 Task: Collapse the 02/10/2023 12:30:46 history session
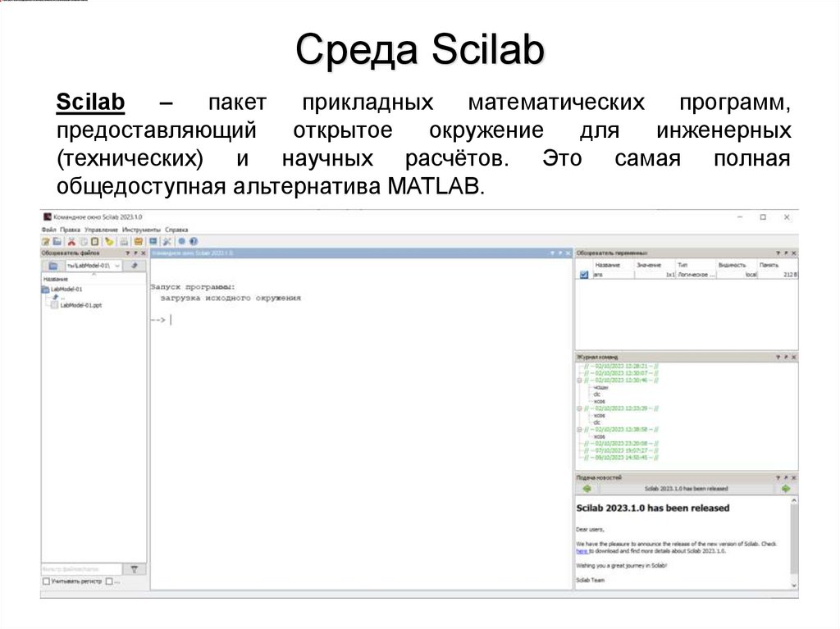[579, 381]
